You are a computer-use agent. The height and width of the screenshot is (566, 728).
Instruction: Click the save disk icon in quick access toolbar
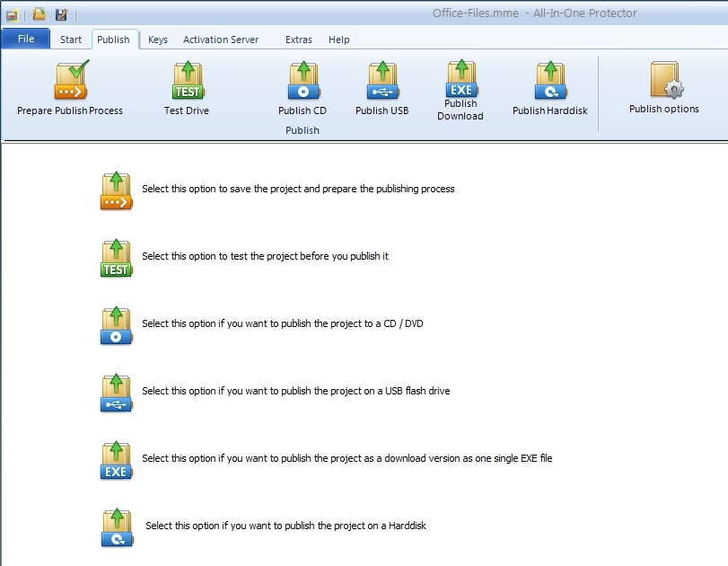coord(61,14)
